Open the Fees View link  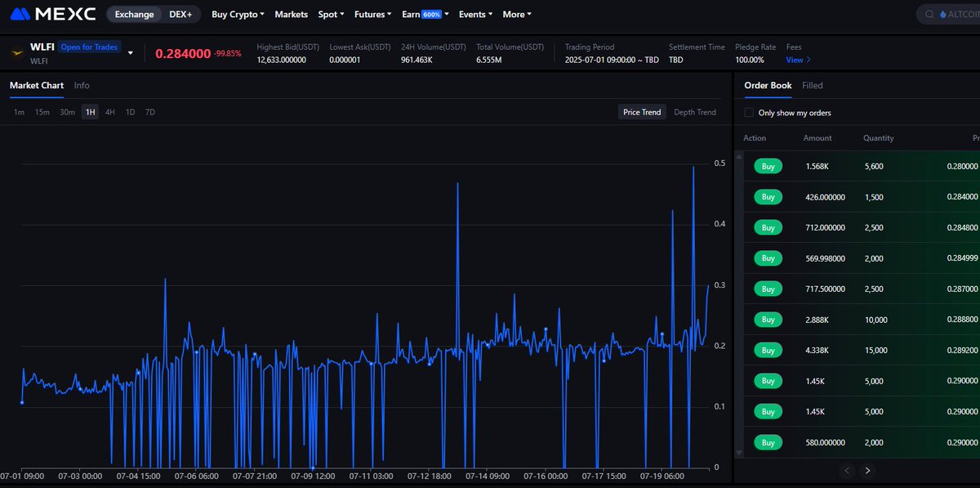coord(798,60)
